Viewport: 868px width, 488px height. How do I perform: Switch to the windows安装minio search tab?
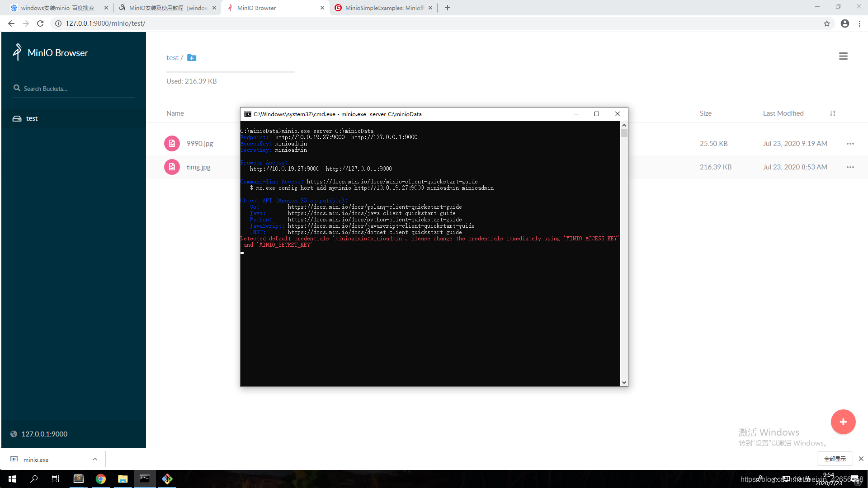pos(58,8)
